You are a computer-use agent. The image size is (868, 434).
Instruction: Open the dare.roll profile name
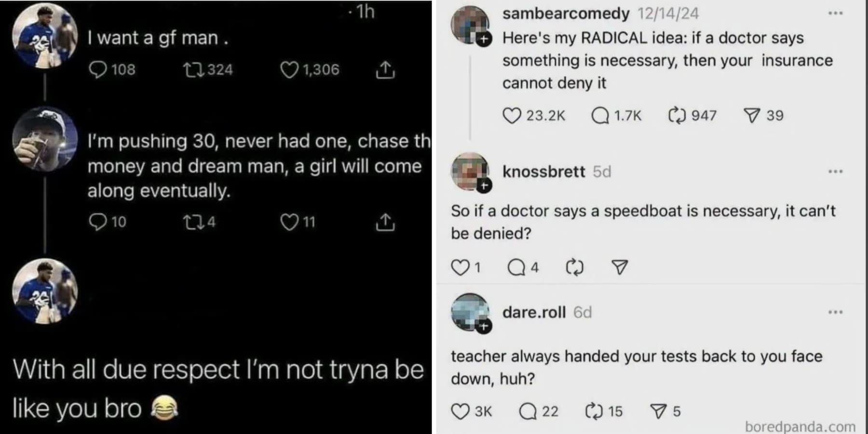coord(534,312)
